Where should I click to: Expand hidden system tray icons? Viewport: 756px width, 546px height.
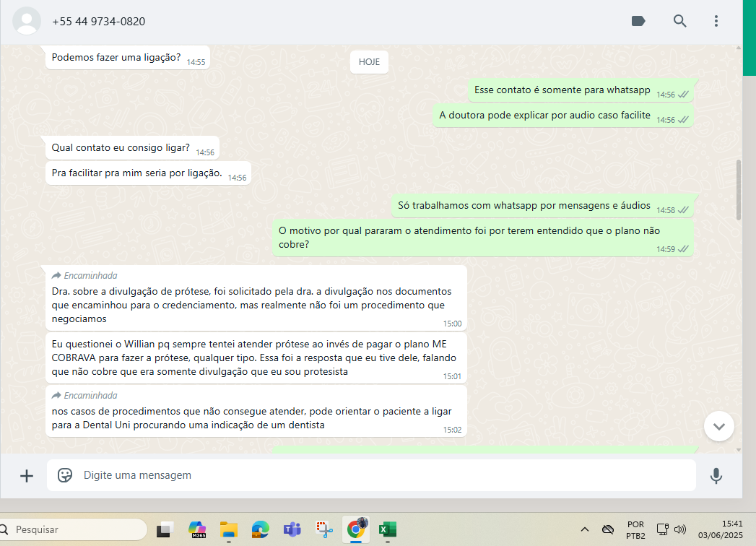click(x=585, y=529)
